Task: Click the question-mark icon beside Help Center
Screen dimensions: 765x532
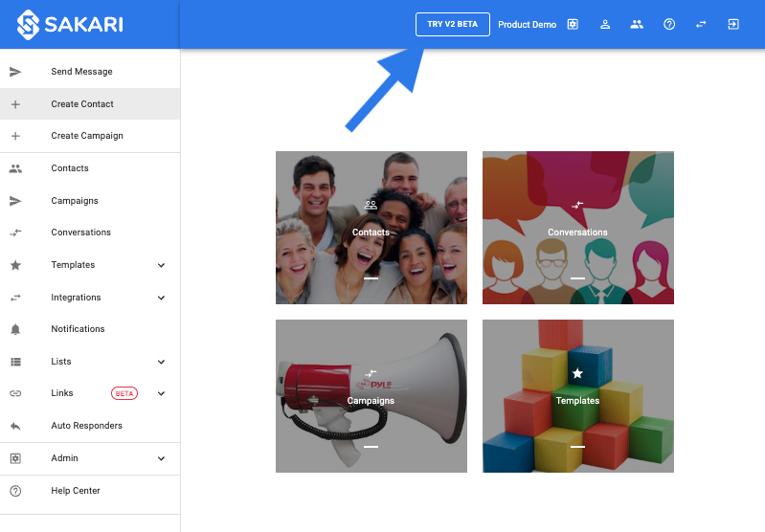Action: tap(15, 491)
